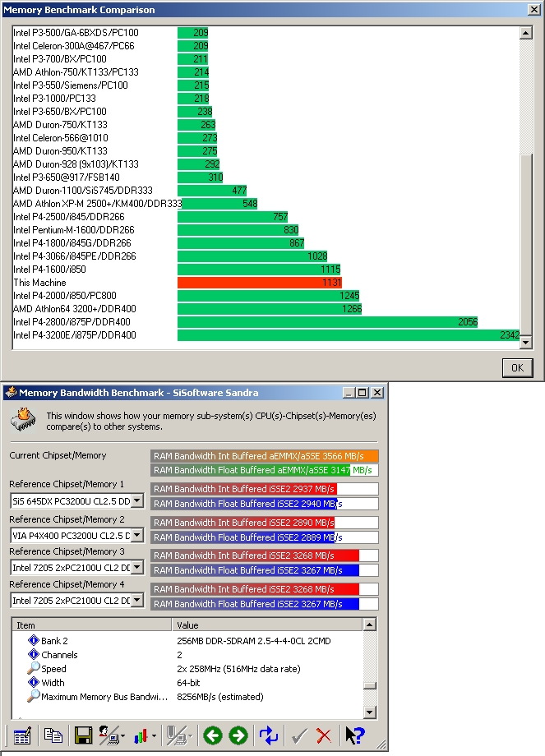Select 'AMD Athlon XP-M 2500+/KM400/DDR333' row
This screenshot has width=545, height=756.
pyautogui.click(x=266, y=204)
